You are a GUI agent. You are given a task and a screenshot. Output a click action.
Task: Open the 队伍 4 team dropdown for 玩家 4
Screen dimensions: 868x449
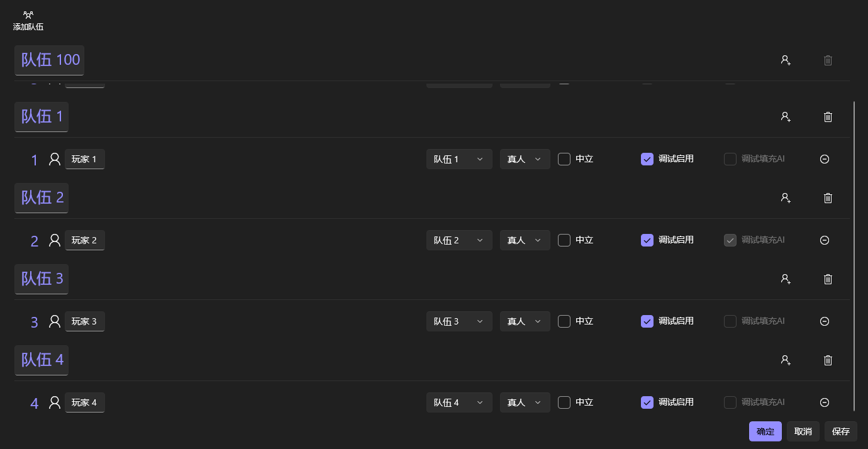pyautogui.click(x=459, y=402)
